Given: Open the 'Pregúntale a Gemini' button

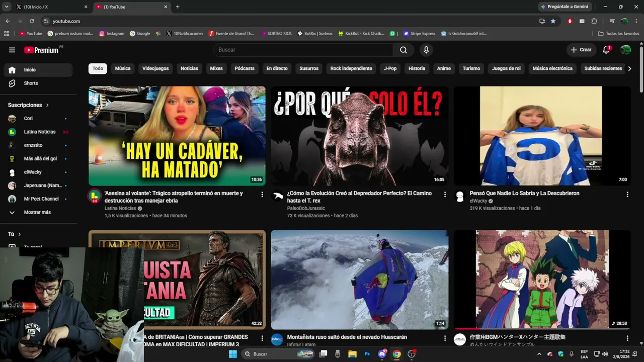Looking at the screenshot, I should tap(565, 7).
